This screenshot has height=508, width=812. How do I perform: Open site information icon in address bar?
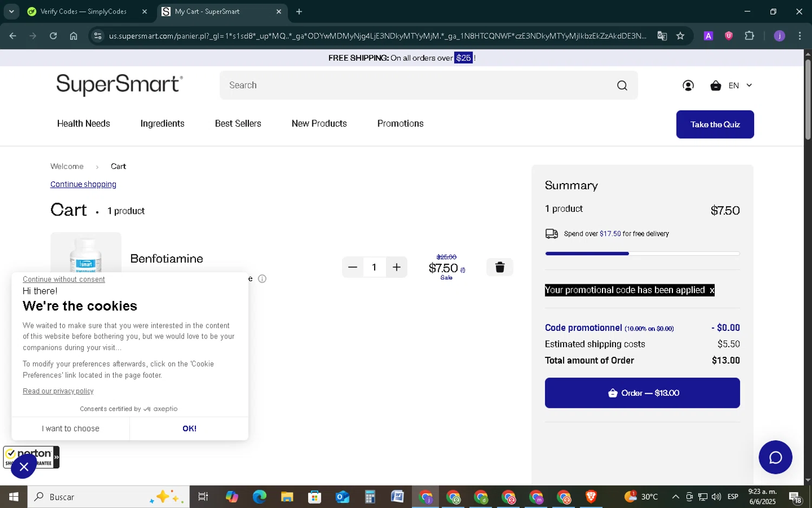click(x=97, y=36)
